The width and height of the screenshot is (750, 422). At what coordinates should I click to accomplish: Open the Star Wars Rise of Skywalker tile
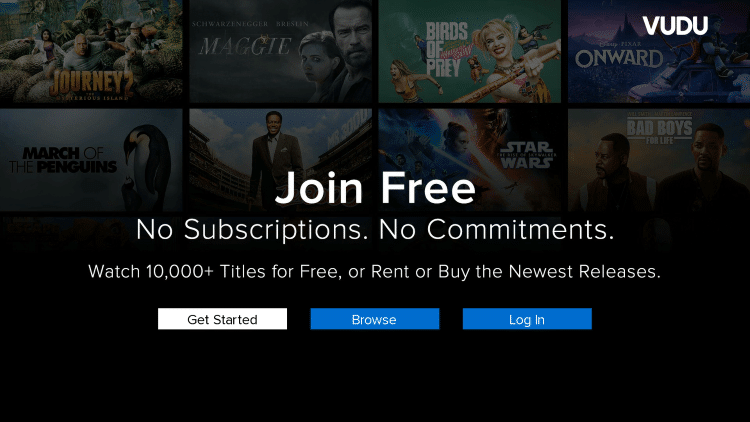click(470, 160)
